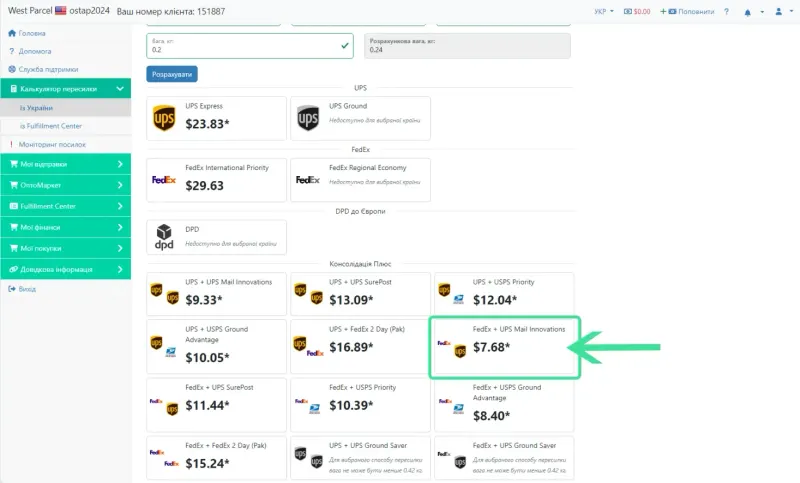Click the cart icon beside Мої покупки

(x=14, y=248)
